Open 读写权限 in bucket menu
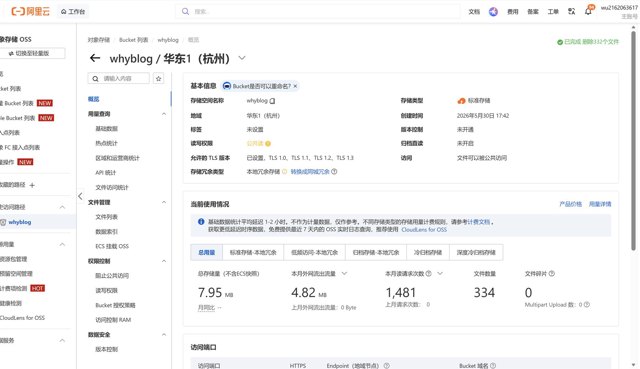Image resolution: width=640 pixels, height=369 pixels. click(x=107, y=291)
